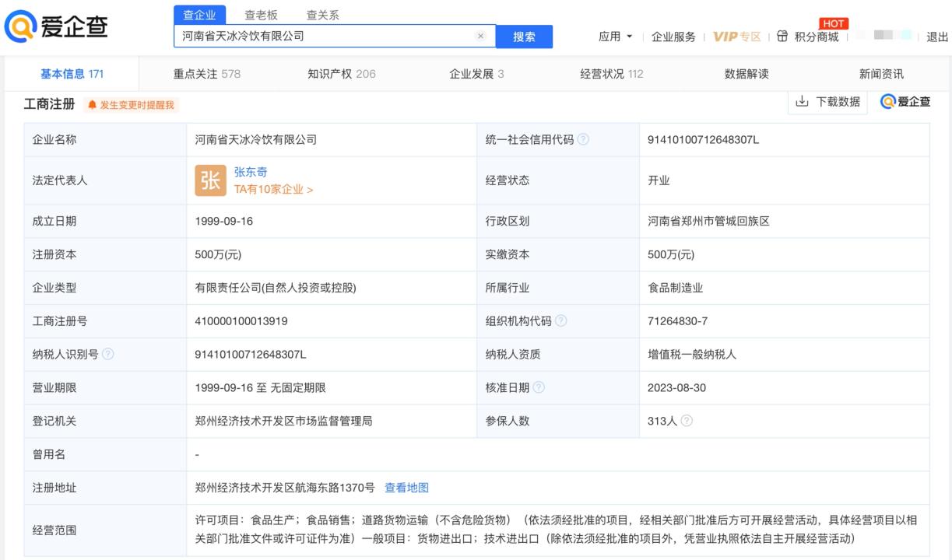
Task: Click the 爱企查 watermark icon near 下载数据
Action: pos(888,102)
